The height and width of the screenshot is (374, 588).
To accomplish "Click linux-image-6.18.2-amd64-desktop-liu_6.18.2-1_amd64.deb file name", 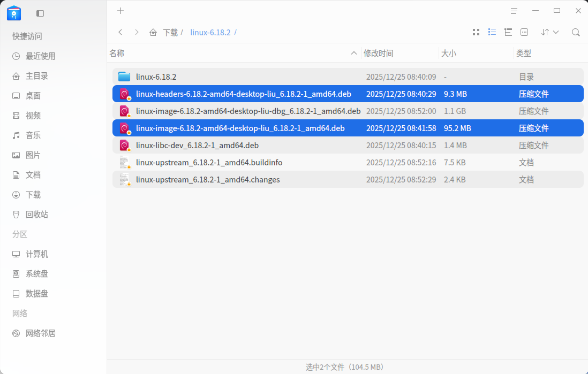I will click(x=240, y=128).
